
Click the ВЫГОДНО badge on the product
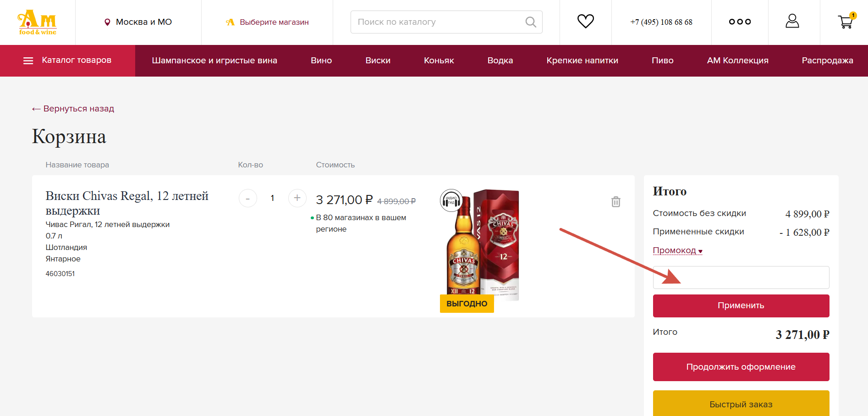(x=467, y=304)
